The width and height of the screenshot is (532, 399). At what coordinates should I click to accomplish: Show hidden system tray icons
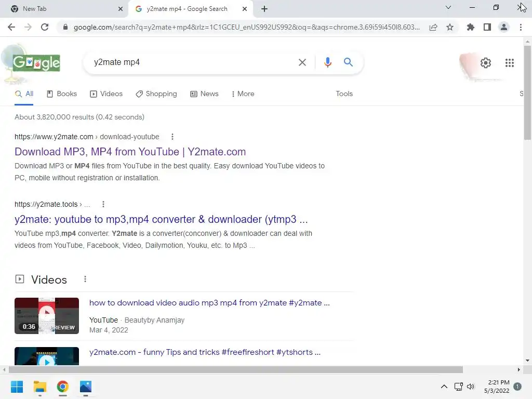[444, 387]
